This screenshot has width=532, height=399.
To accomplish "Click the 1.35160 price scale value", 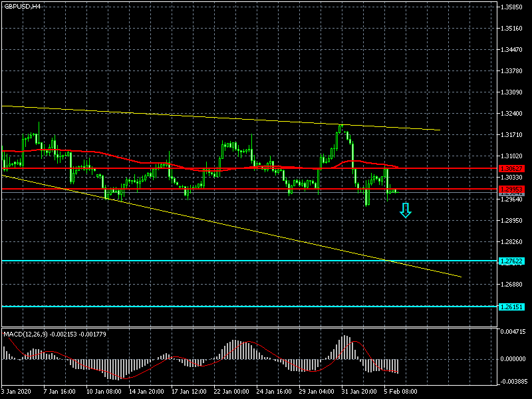I will (x=511, y=29).
